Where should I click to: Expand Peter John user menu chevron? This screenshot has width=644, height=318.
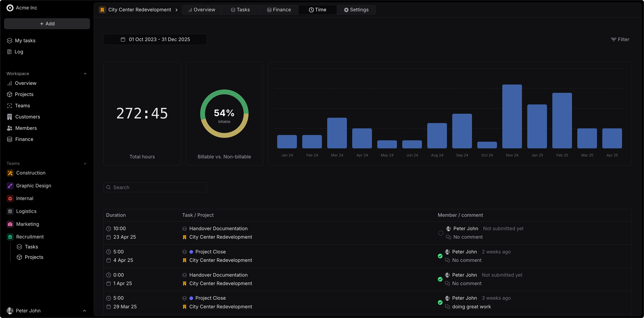click(x=84, y=310)
